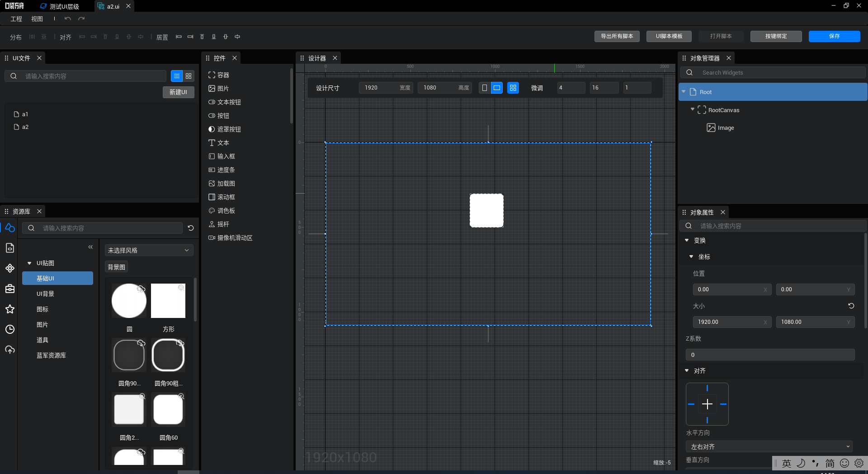Open history clock icon in resource sidebar
This screenshot has width=868, height=474.
[x=10, y=329]
